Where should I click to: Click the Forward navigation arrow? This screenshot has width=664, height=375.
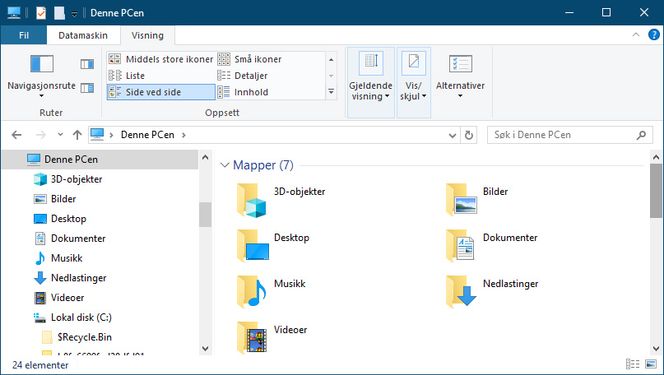tap(41, 135)
